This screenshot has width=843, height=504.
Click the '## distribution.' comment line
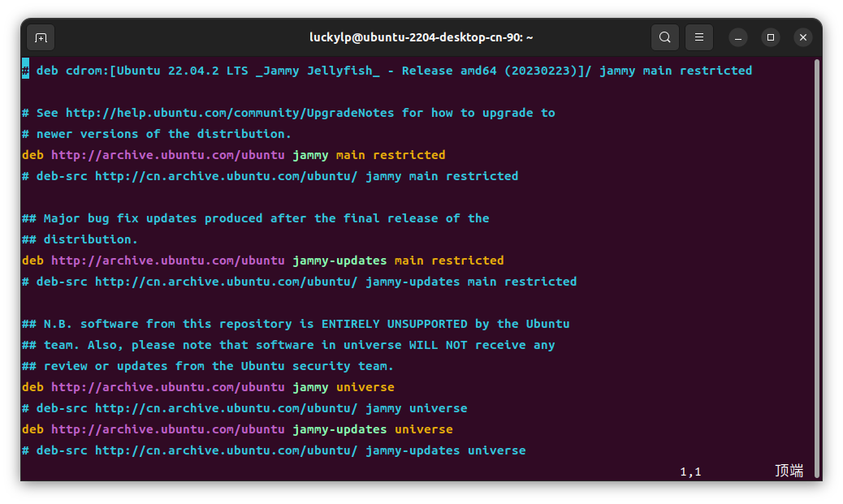pos(80,239)
